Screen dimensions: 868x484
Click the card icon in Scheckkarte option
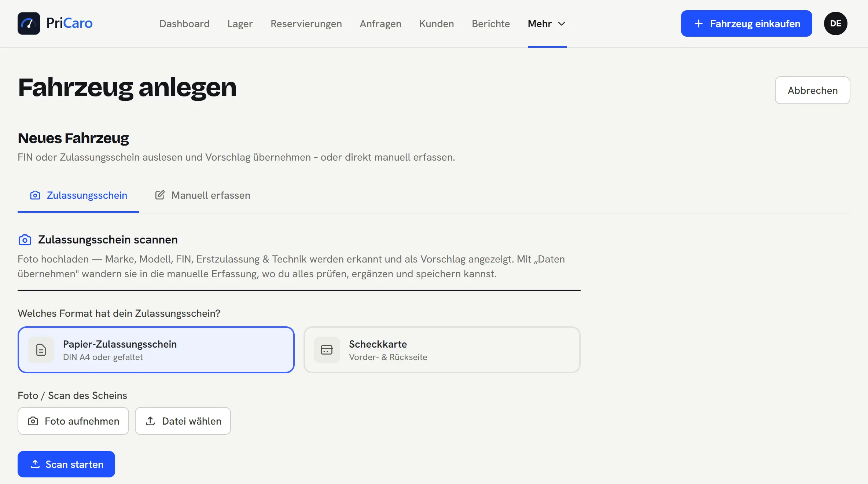(x=327, y=350)
